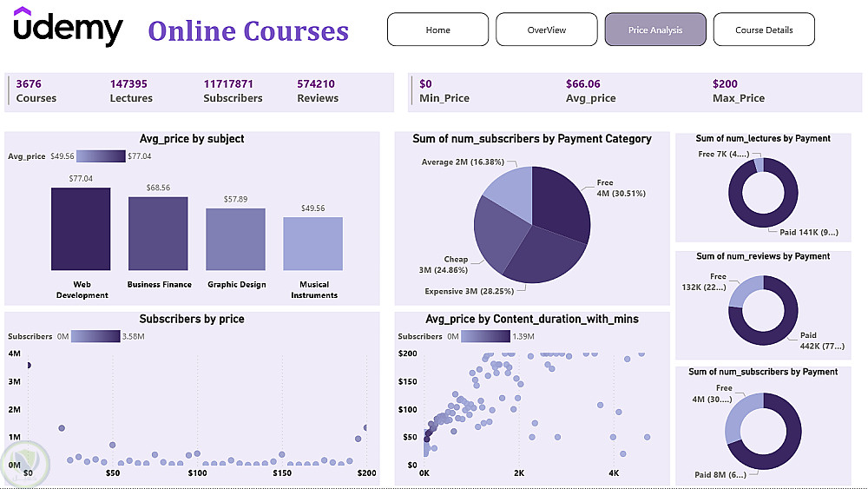Click the Subscribers by price gradient legend
Screen dimensions: 868x489
[x=95, y=336]
